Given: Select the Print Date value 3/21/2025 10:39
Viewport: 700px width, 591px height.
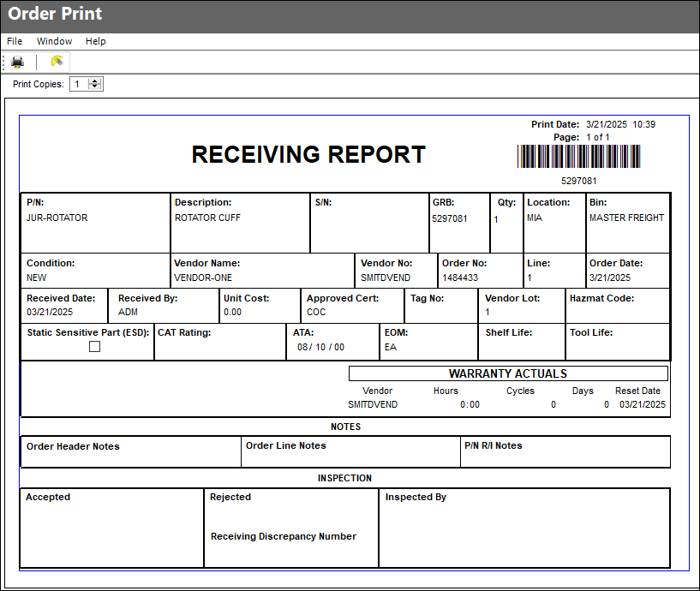Looking at the screenshot, I should coord(620,124).
